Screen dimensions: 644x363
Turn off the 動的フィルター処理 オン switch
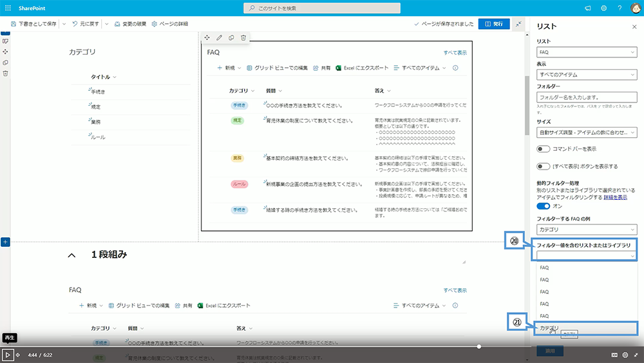click(x=543, y=206)
